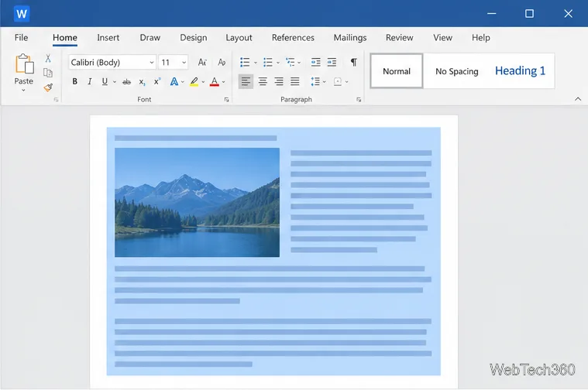588x390 pixels.
Task: Apply the Heading 1 style
Action: tap(520, 71)
